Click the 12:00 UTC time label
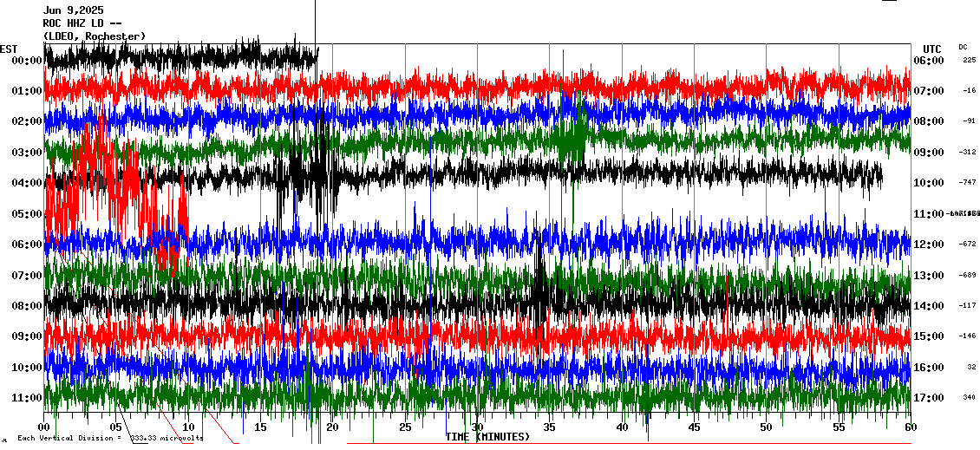 927,245
